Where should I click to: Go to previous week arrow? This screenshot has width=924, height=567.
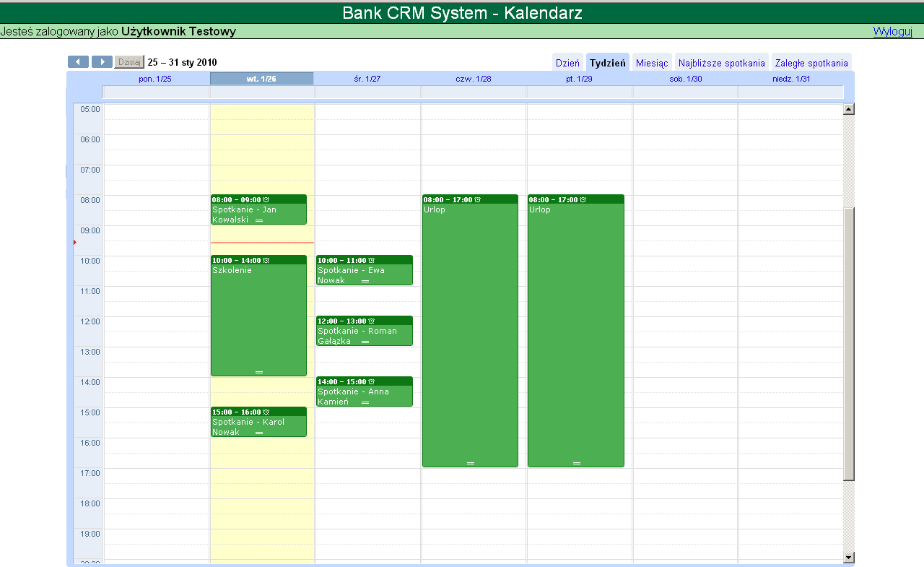tap(78, 62)
